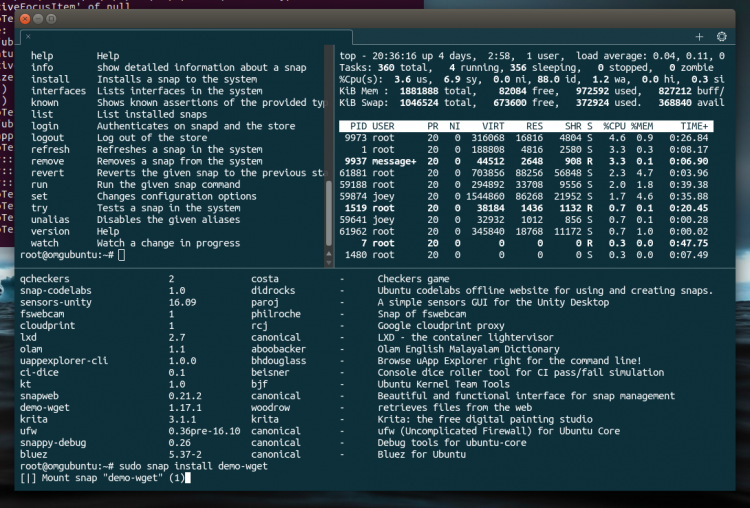The width and height of the screenshot is (750, 508).
Task: Select joey's process row 59874
Action: (x=526, y=197)
